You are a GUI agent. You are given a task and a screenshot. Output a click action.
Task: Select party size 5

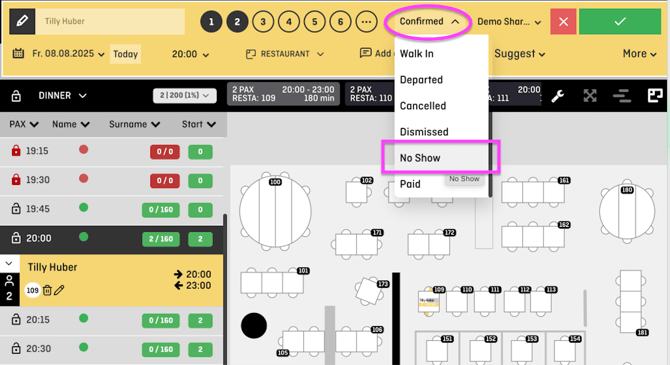pos(314,21)
